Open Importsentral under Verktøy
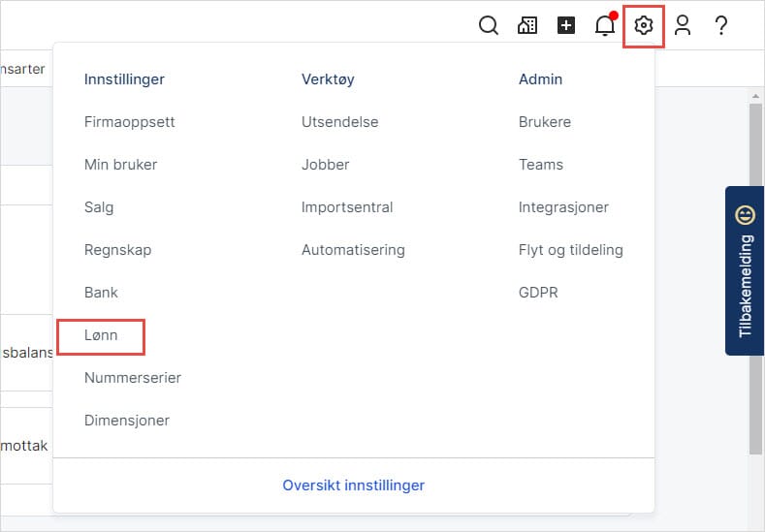 point(347,207)
